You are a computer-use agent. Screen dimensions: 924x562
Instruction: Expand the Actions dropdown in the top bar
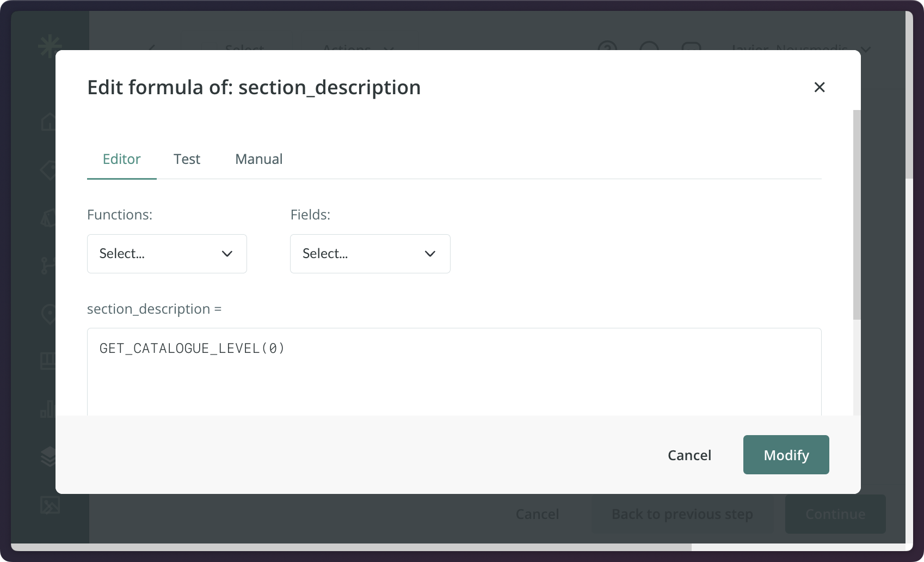point(357,50)
